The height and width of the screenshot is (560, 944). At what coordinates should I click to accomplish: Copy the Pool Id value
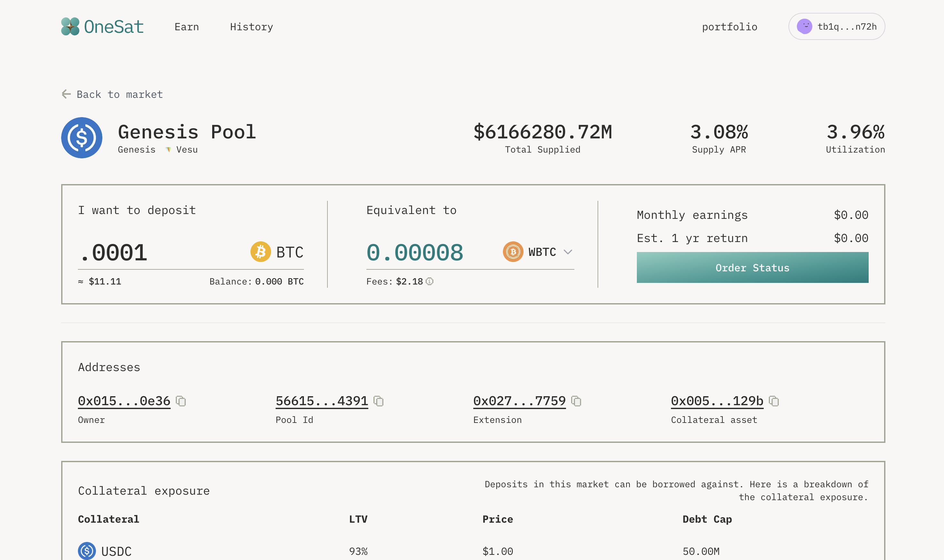click(x=379, y=401)
